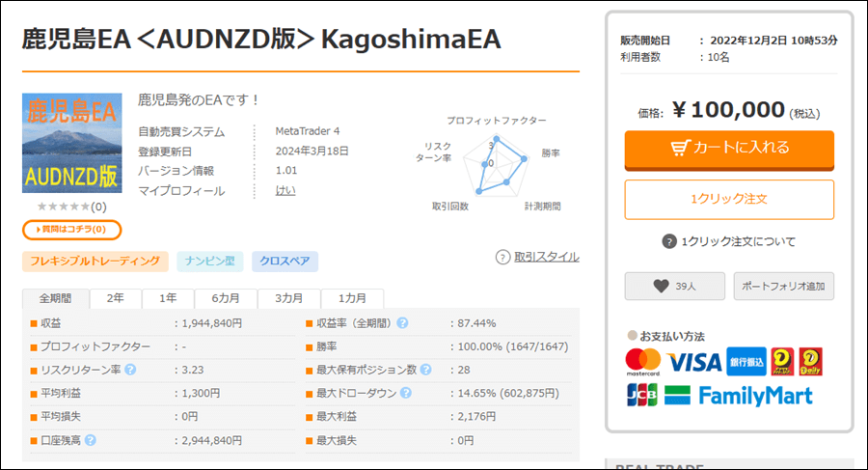868x470 pixels.
Task: Open help icon next to リスクリターン率
Action: pyautogui.click(x=130, y=369)
